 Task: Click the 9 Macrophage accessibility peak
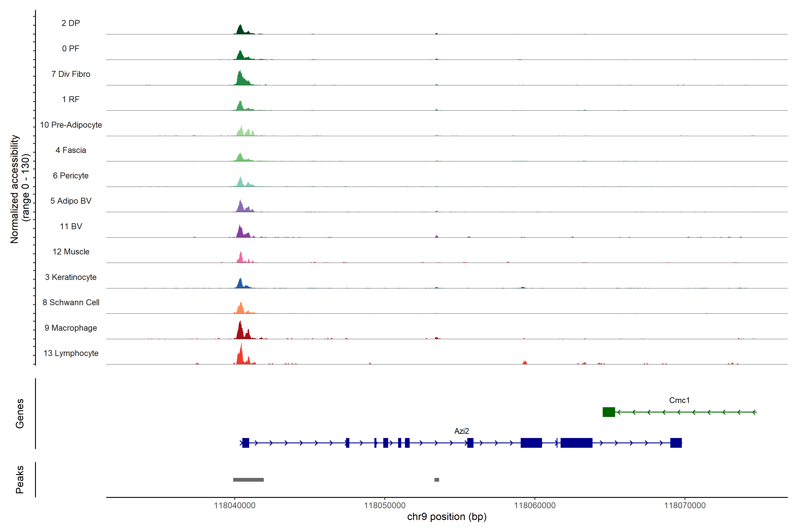pos(240,331)
